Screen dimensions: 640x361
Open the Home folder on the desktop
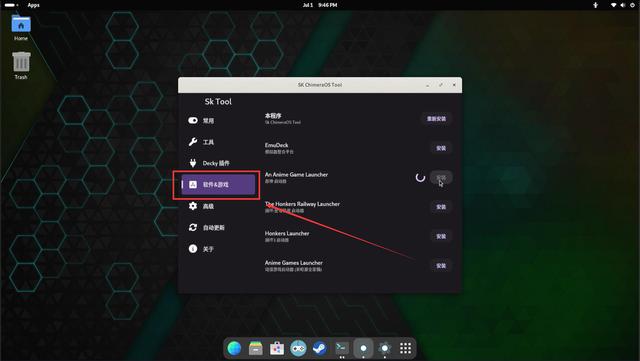click(x=21, y=27)
